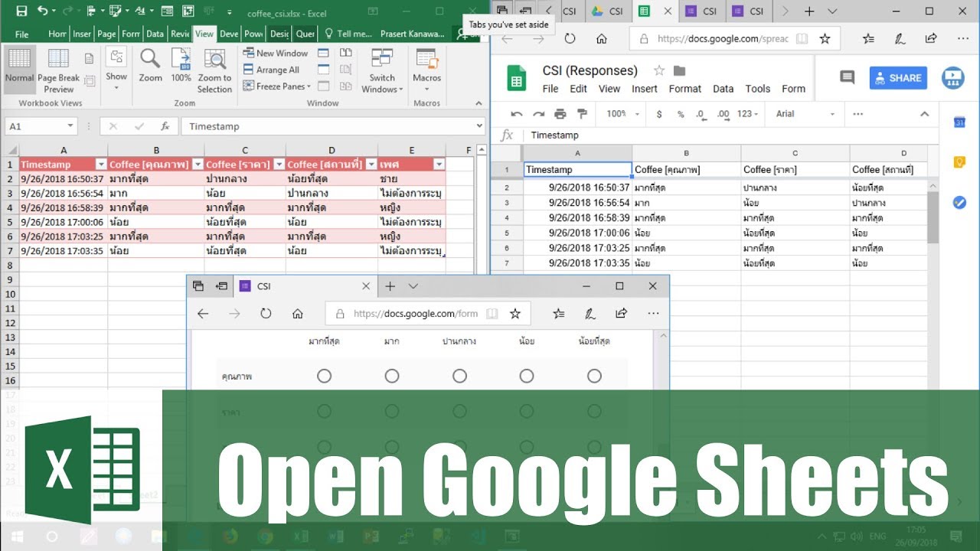Click the undo arrow in Sheets toolbar

[x=516, y=114]
